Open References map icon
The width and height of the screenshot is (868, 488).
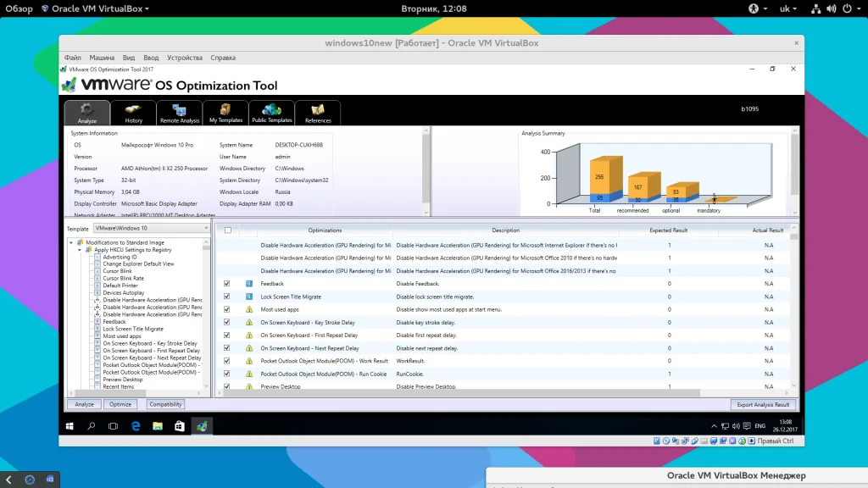pyautogui.click(x=318, y=109)
